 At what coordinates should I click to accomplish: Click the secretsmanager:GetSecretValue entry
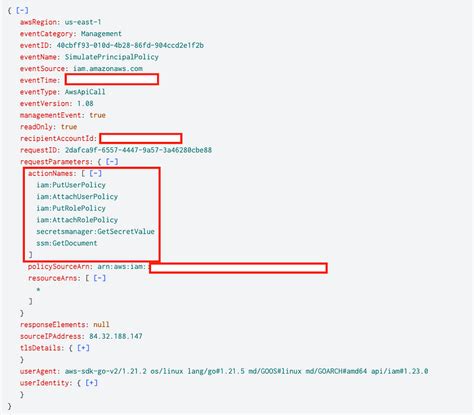tap(95, 232)
